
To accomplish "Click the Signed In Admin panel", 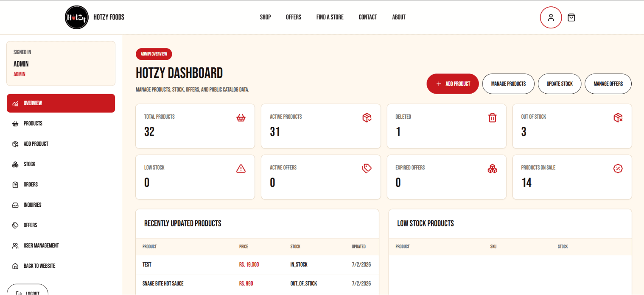I will [61, 64].
